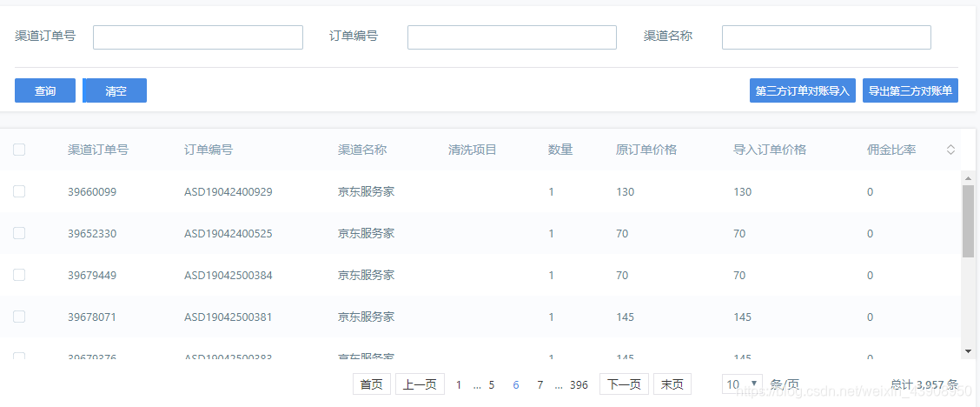Screen dimensions: 980x407
Task: Click the 清洗项目 column header
Action: [472, 150]
